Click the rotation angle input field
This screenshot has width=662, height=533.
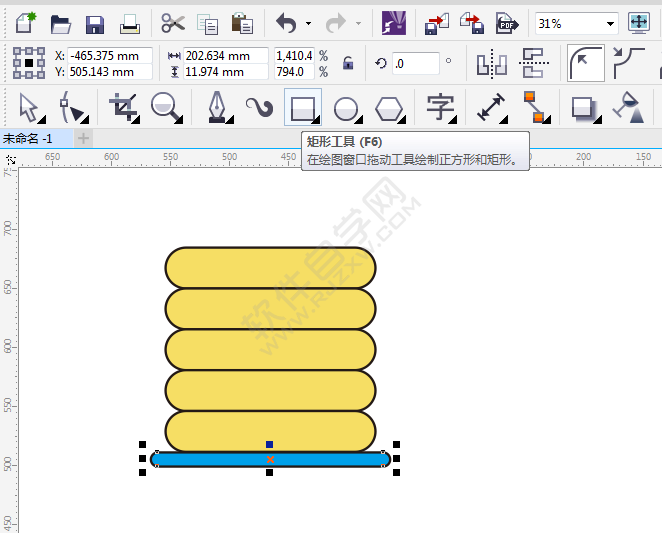pos(415,64)
